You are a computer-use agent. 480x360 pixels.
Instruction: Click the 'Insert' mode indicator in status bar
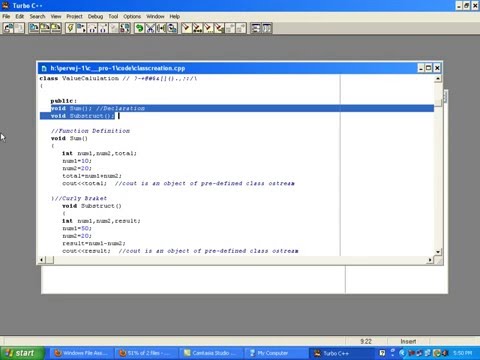(x=408, y=341)
